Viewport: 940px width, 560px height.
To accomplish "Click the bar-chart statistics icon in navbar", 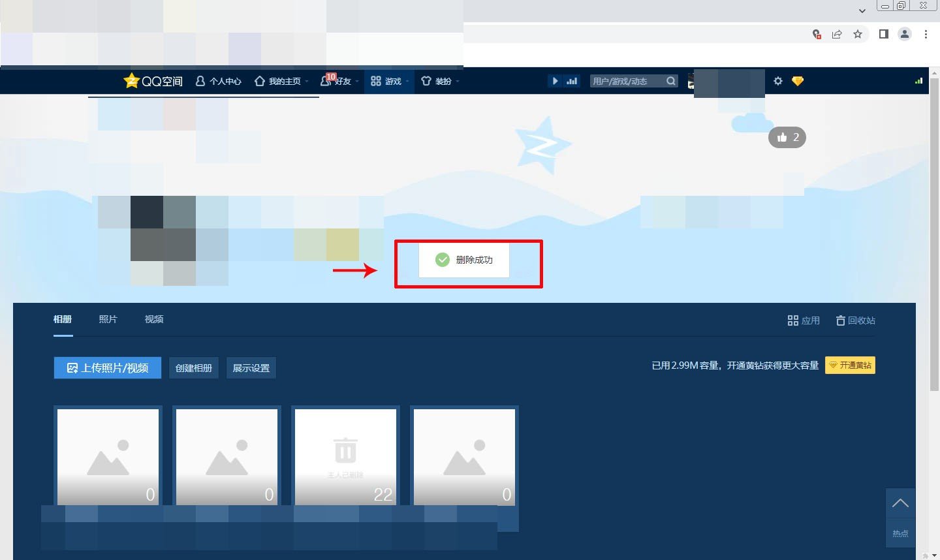I will (x=572, y=81).
